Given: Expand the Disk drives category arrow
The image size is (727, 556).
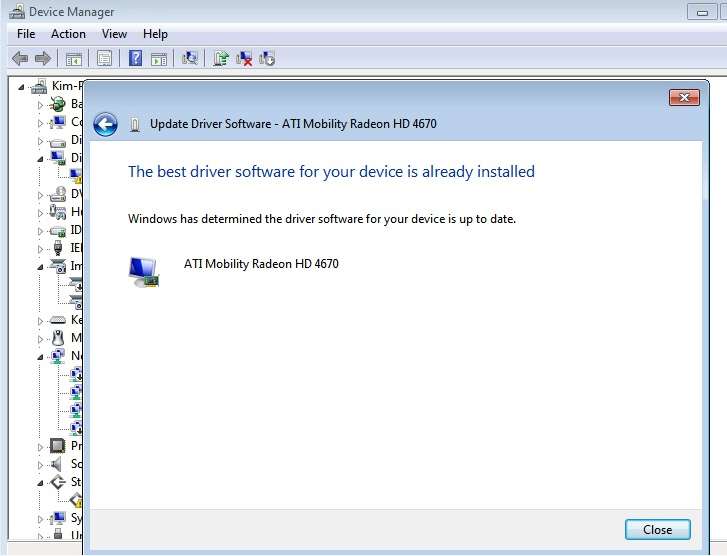Looking at the screenshot, I should (40, 141).
